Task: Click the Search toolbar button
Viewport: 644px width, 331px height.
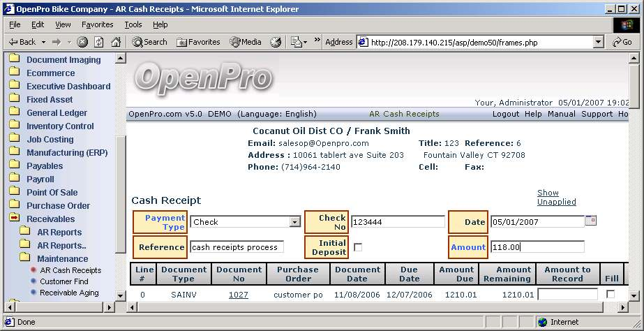Action: (x=149, y=42)
